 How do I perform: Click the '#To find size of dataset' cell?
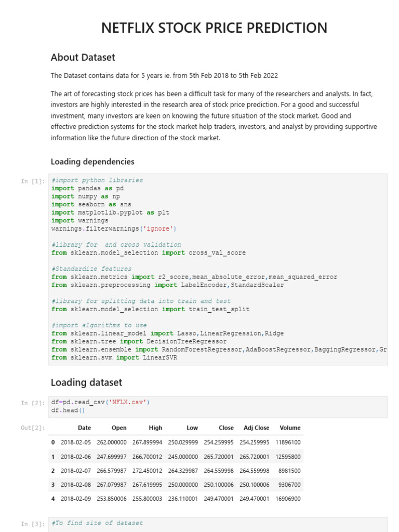coord(218,525)
